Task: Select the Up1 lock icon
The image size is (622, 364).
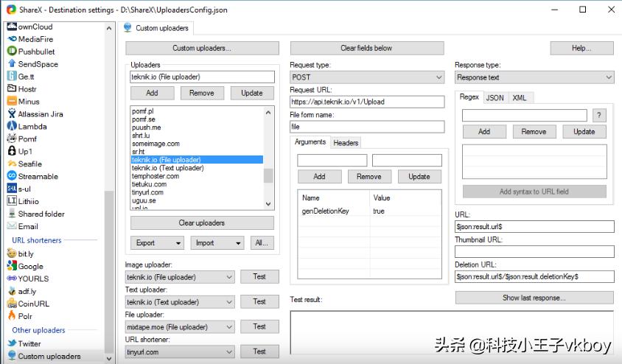Action: click(x=12, y=151)
